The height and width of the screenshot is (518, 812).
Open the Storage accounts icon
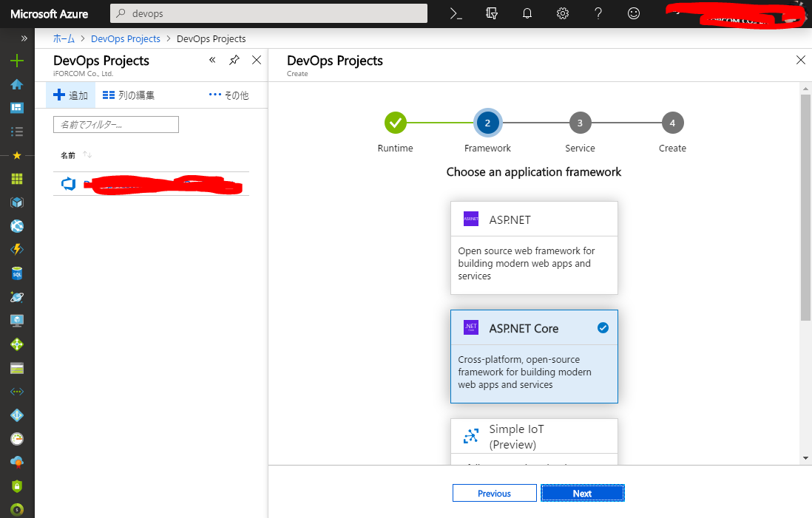point(17,368)
